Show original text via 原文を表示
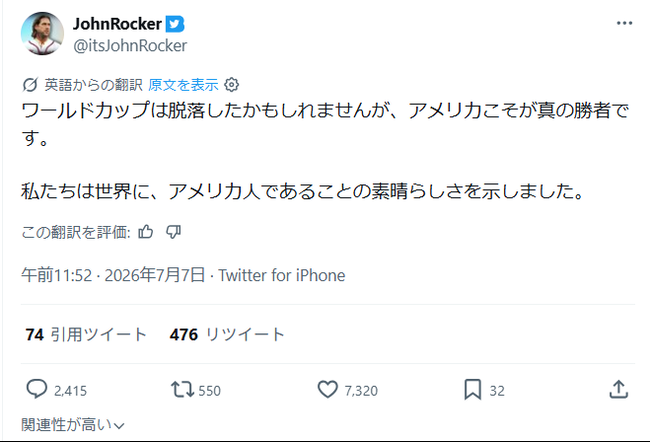 [183, 85]
